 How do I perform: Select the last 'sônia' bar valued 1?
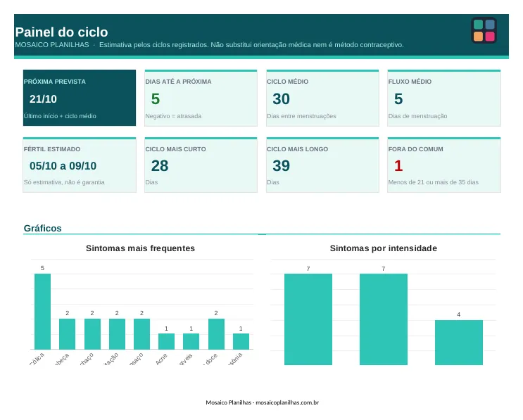[x=241, y=341]
